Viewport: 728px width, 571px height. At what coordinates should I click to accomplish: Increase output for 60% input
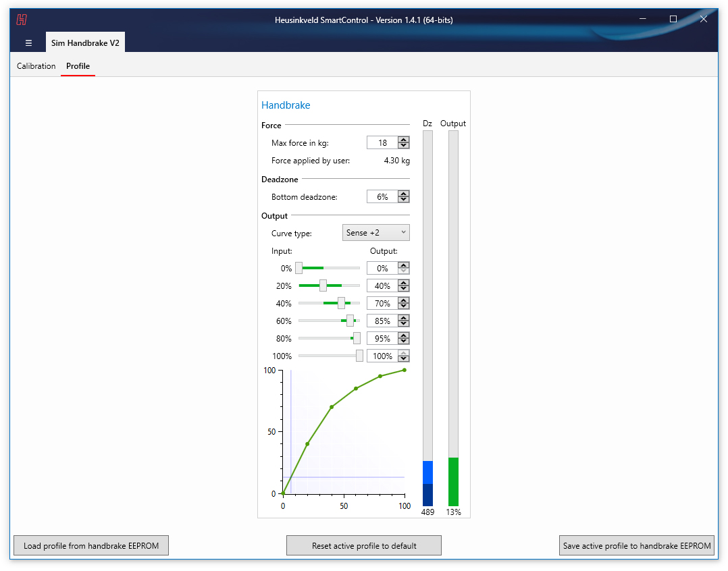[x=403, y=318]
